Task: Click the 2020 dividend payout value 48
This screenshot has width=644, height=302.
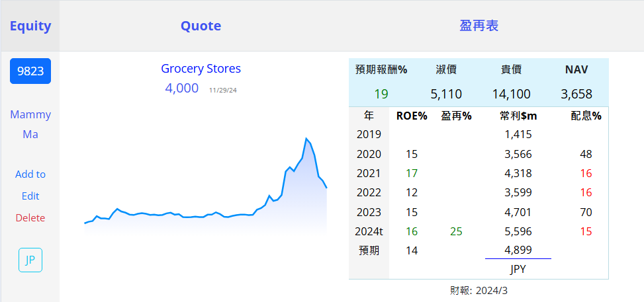Action: pos(586,154)
